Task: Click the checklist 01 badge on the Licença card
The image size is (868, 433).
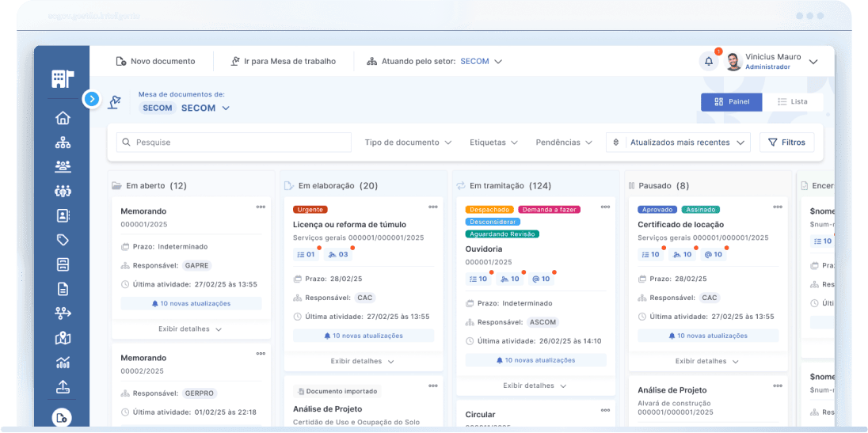Action: (306, 254)
